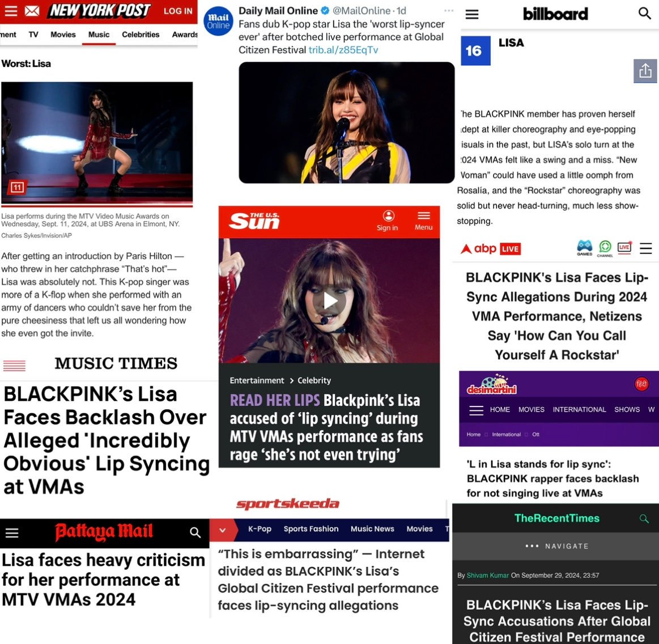This screenshot has width=659, height=644.
Task: Open the Pattaya Mail hamburger menu
Action: click(x=12, y=533)
